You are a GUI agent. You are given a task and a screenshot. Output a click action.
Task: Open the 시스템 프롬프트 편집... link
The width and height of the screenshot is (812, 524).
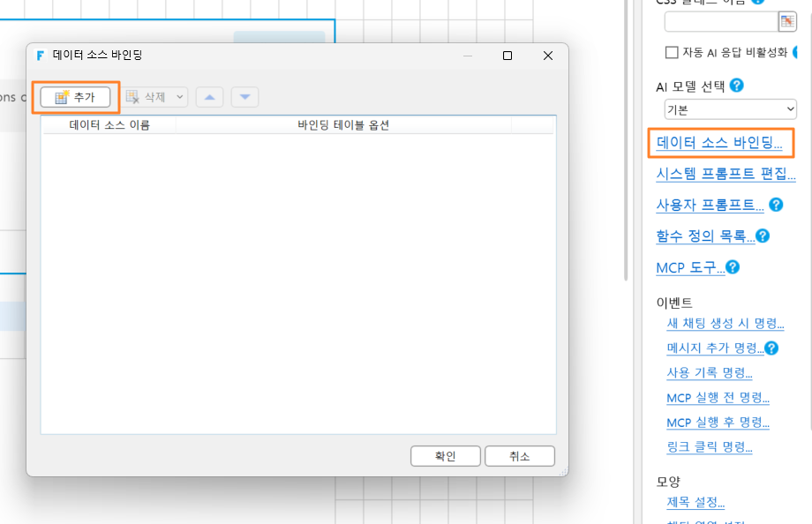tap(726, 174)
